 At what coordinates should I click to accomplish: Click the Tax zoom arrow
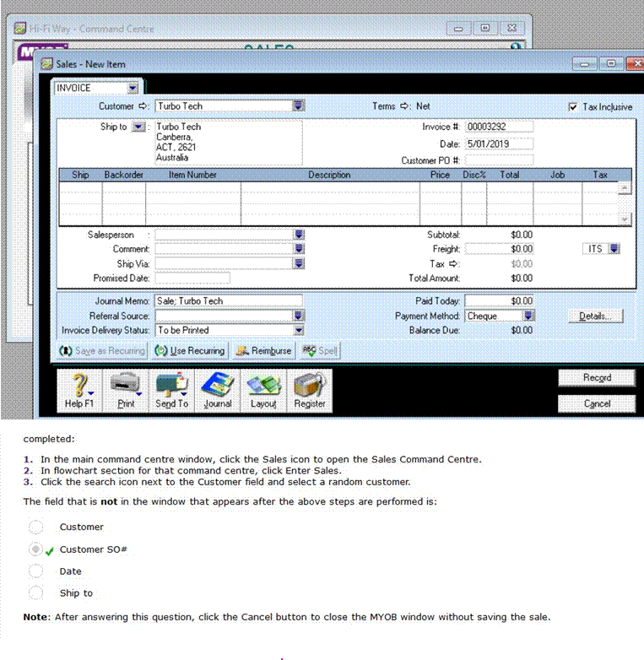point(453,264)
